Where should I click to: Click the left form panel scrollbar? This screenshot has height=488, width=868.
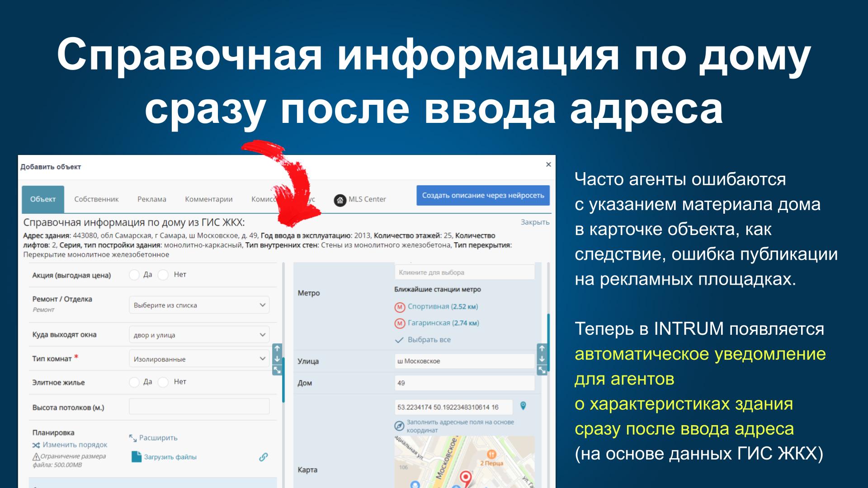pos(283,380)
